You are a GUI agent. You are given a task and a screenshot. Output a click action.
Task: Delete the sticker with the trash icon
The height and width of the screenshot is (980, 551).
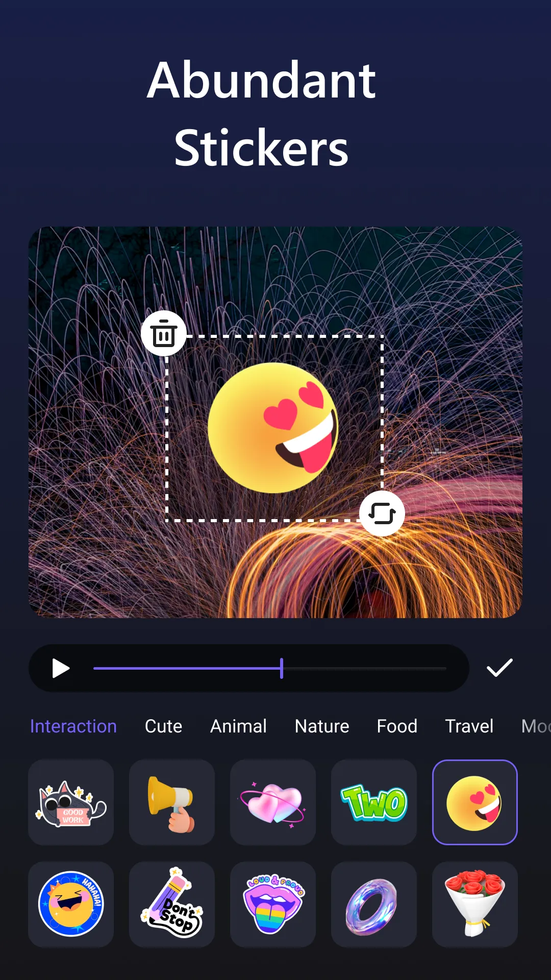coord(163,334)
